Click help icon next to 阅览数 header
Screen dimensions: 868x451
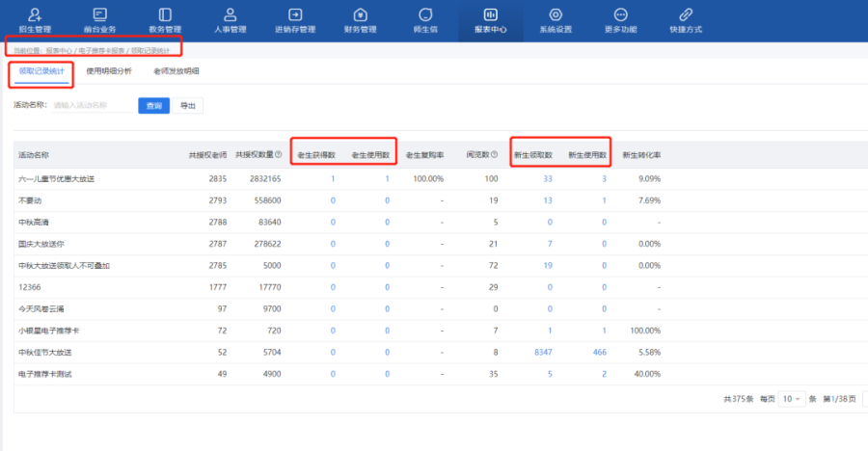coord(495,154)
